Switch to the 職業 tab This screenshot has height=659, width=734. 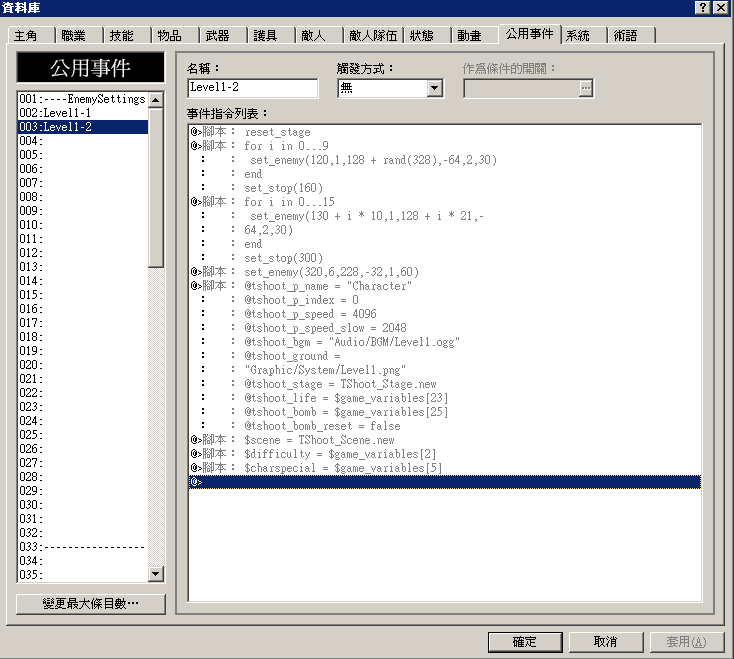[79, 36]
